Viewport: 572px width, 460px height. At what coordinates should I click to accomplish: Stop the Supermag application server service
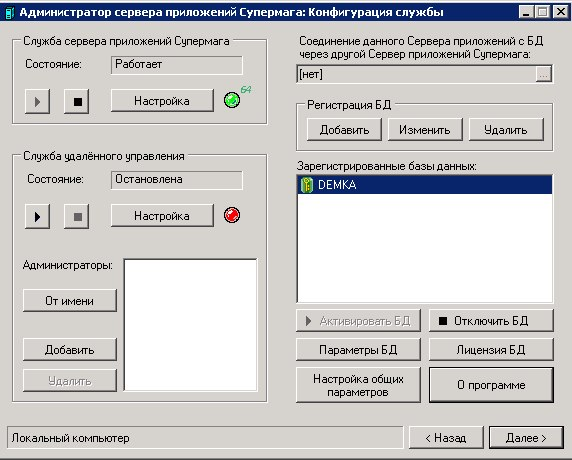[77, 101]
